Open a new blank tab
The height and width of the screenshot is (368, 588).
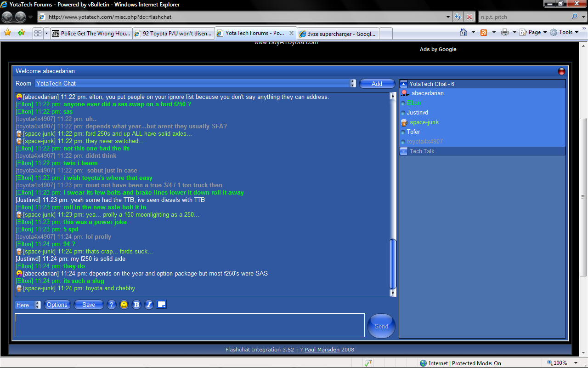pyautogui.click(x=386, y=34)
